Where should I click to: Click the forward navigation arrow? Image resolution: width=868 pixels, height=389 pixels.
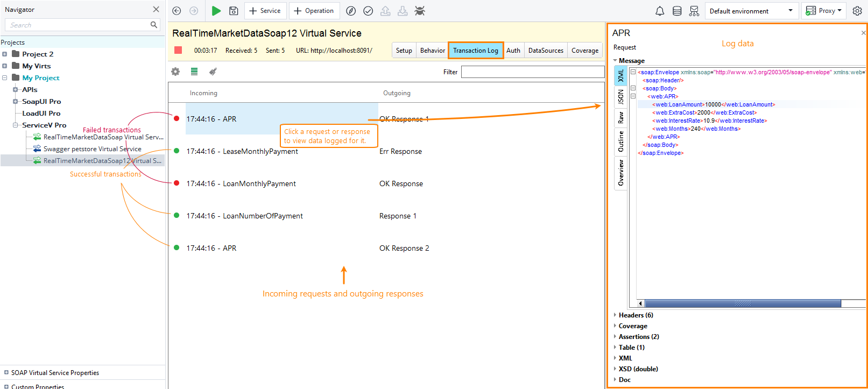pos(194,11)
